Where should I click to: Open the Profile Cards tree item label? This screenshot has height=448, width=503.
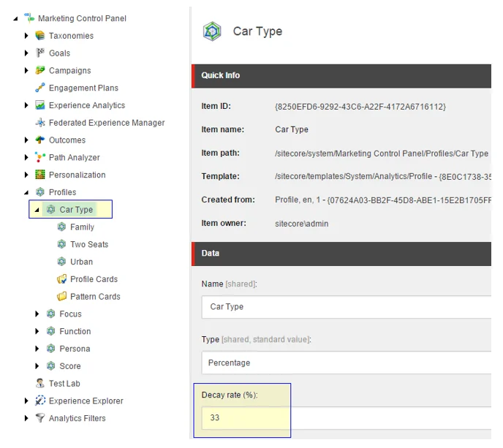(x=94, y=279)
